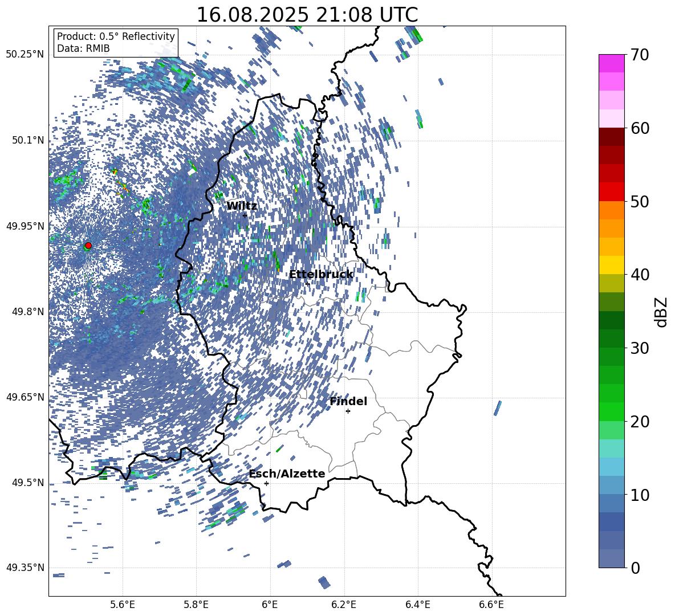Click the Ettelbruck location cross marker

click(307, 284)
